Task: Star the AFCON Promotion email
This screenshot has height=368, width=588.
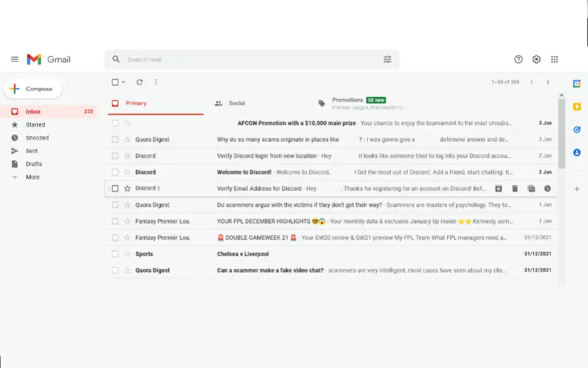Action: click(x=128, y=123)
